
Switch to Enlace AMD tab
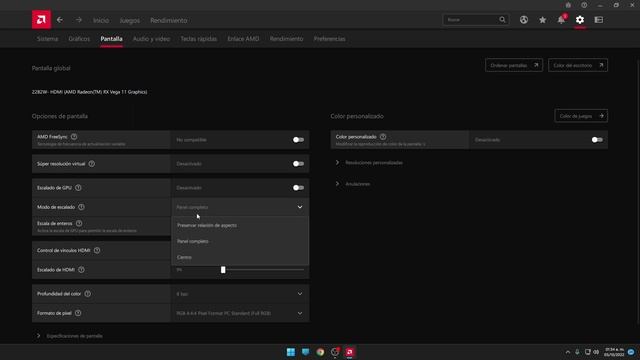tap(243, 39)
